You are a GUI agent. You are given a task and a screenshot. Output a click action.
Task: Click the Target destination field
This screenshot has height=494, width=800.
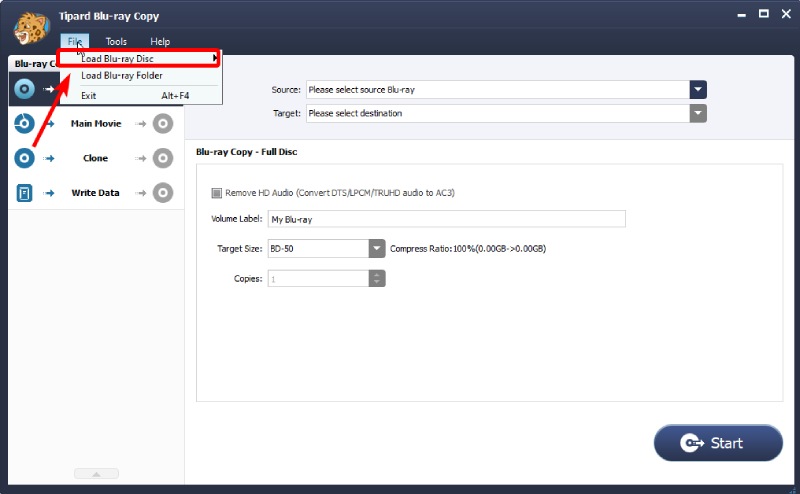498,113
